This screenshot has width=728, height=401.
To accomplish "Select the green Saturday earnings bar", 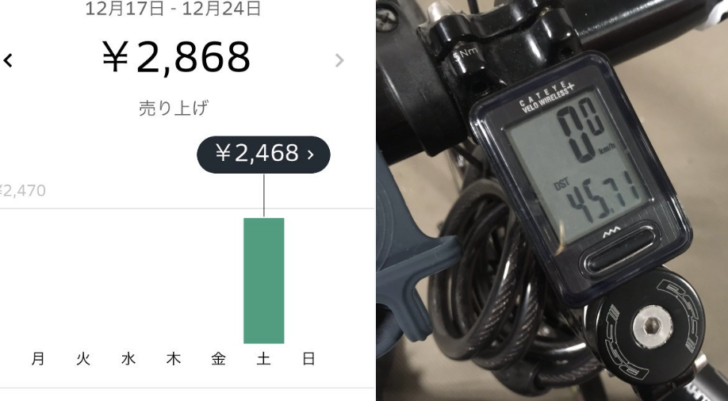I will click(x=264, y=281).
